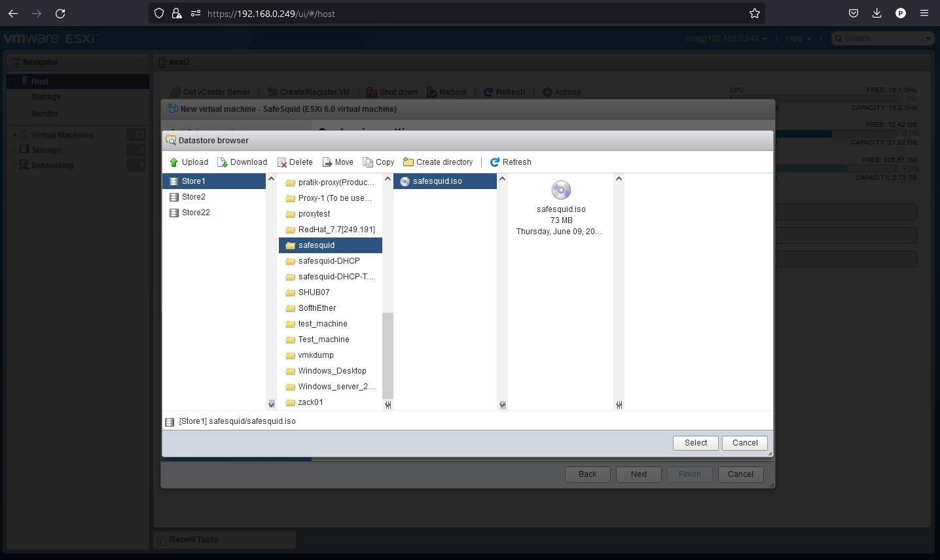Click up arrow of folder list scrollbar
The width and height of the screenshot is (940, 560).
[388, 179]
